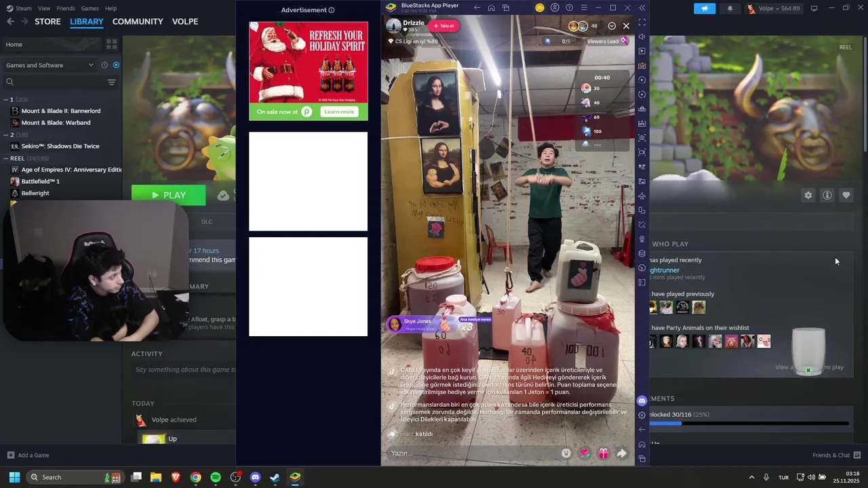This screenshot has width=868, height=488.
Task: Select Bellwright in game list
Action: coord(35,193)
